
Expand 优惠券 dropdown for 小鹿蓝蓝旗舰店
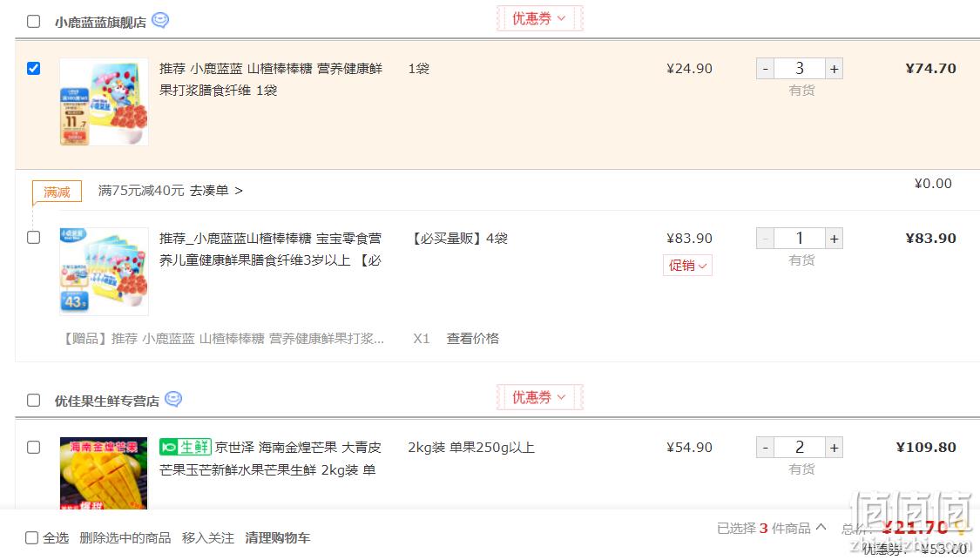tap(539, 18)
